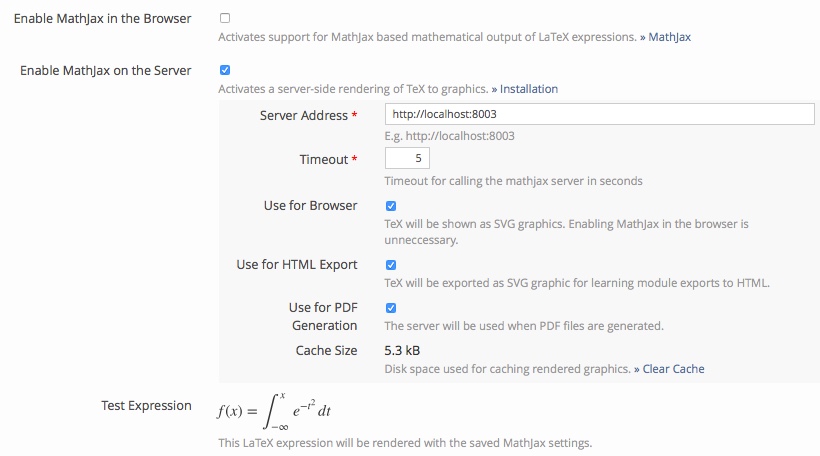Screen dimensions: 820x456
Task: Tick the Enable MathJax in the Browser checkbox
Action: (224, 18)
